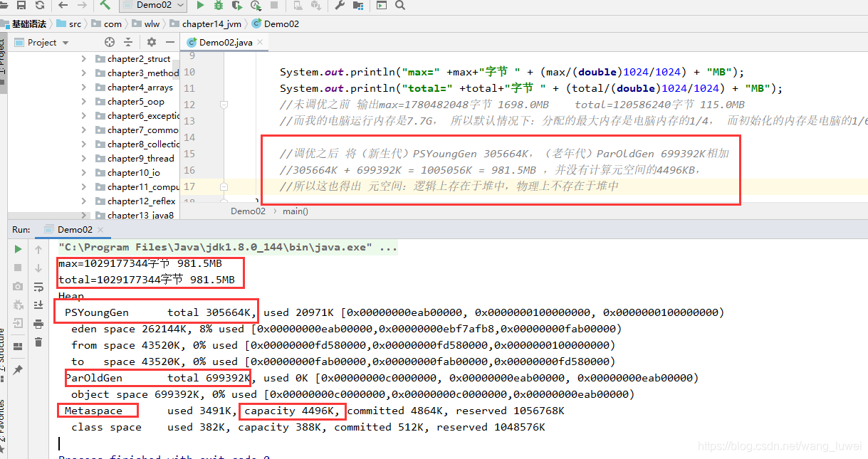
Task: Click the wlw breadcrumb folder
Action: click(x=146, y=23)
